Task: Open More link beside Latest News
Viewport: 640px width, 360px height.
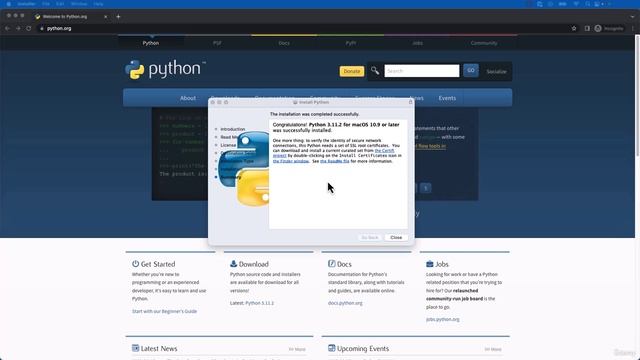Action: tap(297, 349)
